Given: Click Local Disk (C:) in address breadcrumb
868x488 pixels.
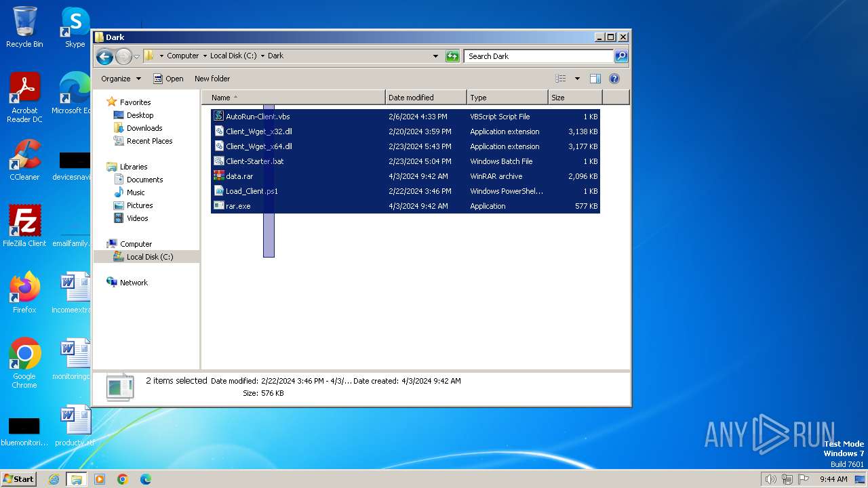Looking at the screenshot, I should coord(233,56).
